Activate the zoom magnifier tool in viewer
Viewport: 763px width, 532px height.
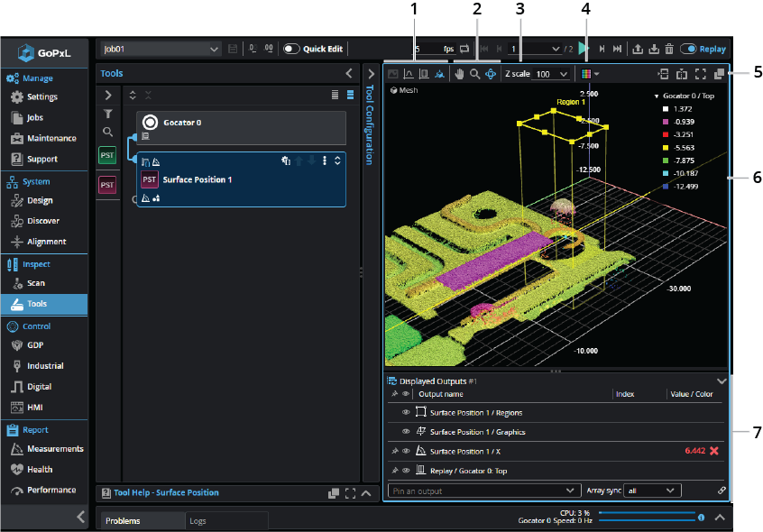click(474, 74)
